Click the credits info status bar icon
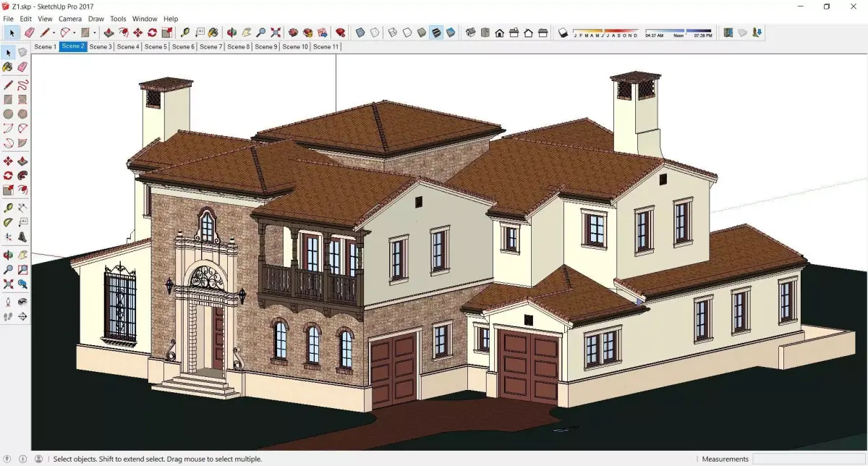The height and width of the screenshot is (466, 868). pos(22,459)
